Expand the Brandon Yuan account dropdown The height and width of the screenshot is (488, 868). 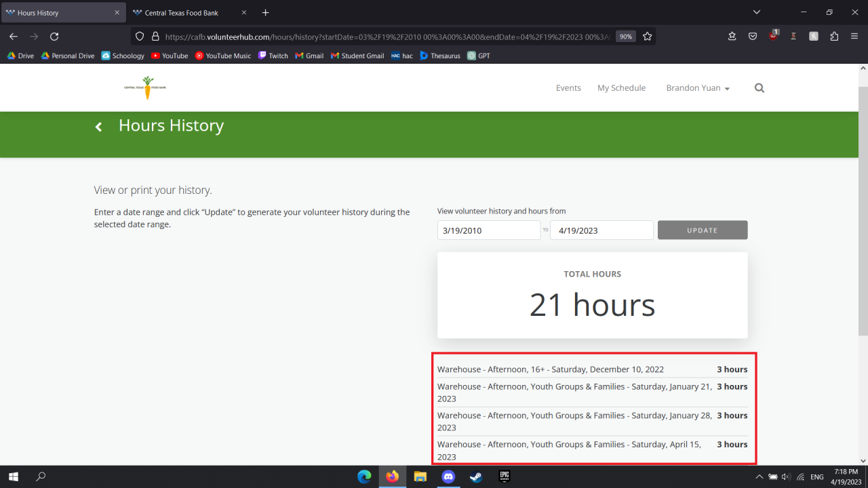click(x=698, y=88)
